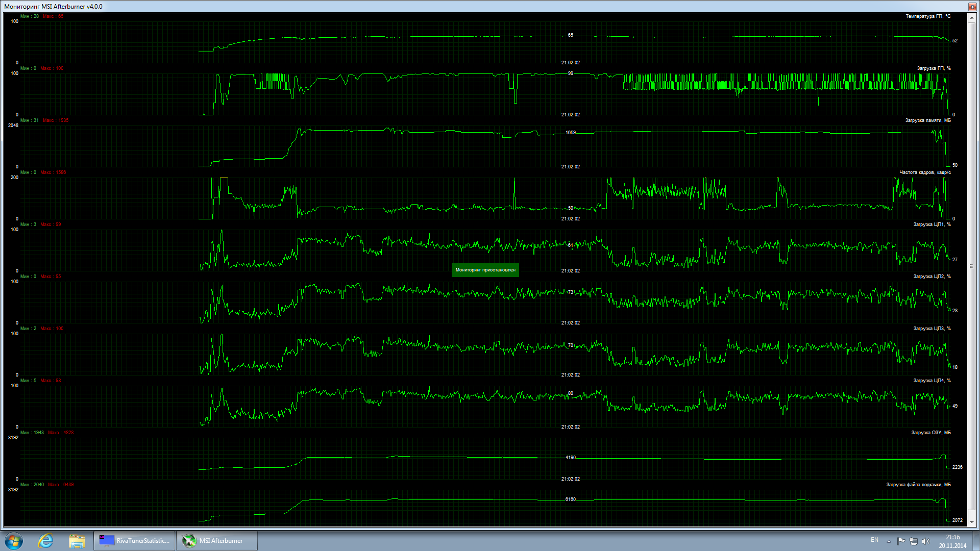Click the EN language indicator

(874, 540)
